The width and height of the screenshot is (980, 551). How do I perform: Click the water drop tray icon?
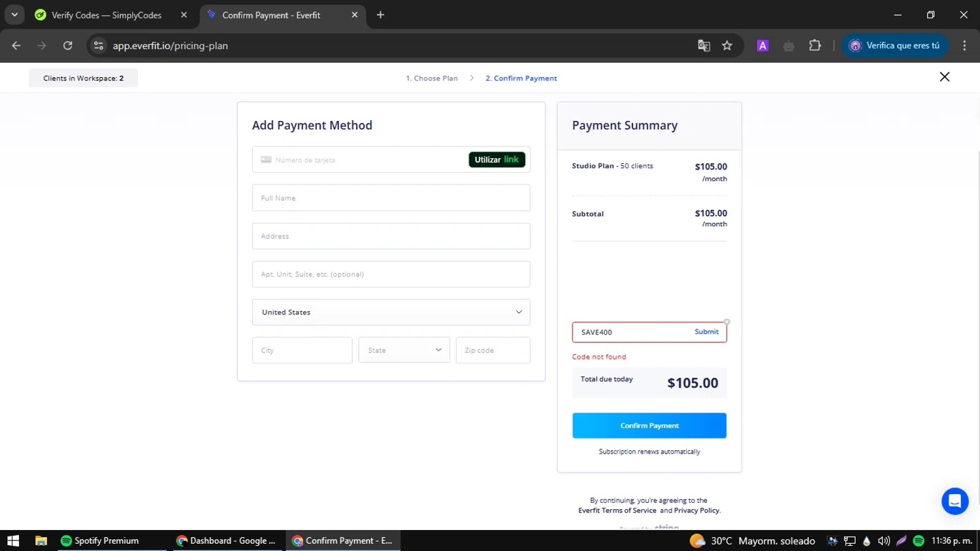[x=866, y=541]
